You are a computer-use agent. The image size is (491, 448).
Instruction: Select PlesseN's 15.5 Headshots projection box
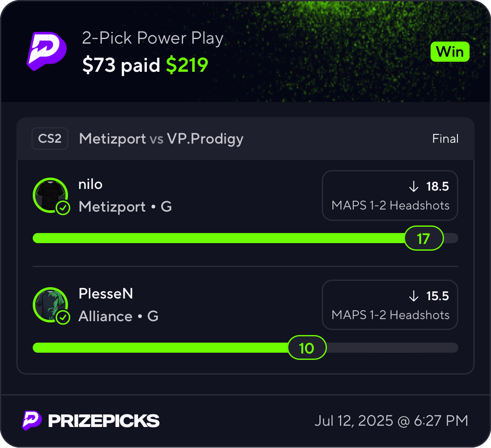(390, 305)
